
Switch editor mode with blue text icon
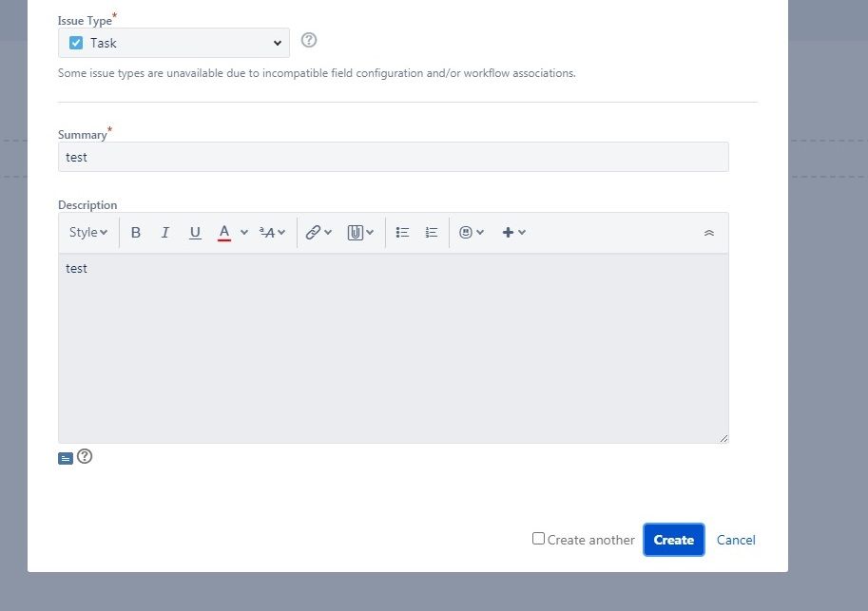point(66,458)
